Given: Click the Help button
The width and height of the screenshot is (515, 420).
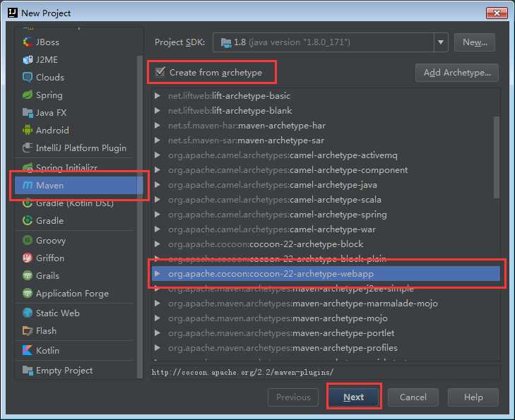Looking at the screenshot, I should click(x=473, y=397).
